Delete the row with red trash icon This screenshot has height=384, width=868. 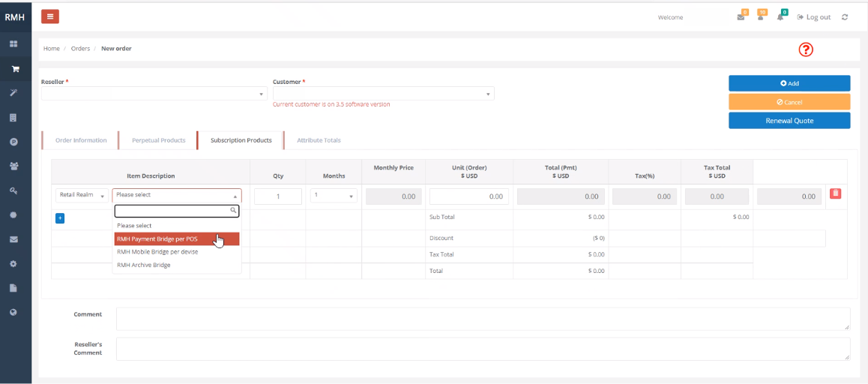836,193
